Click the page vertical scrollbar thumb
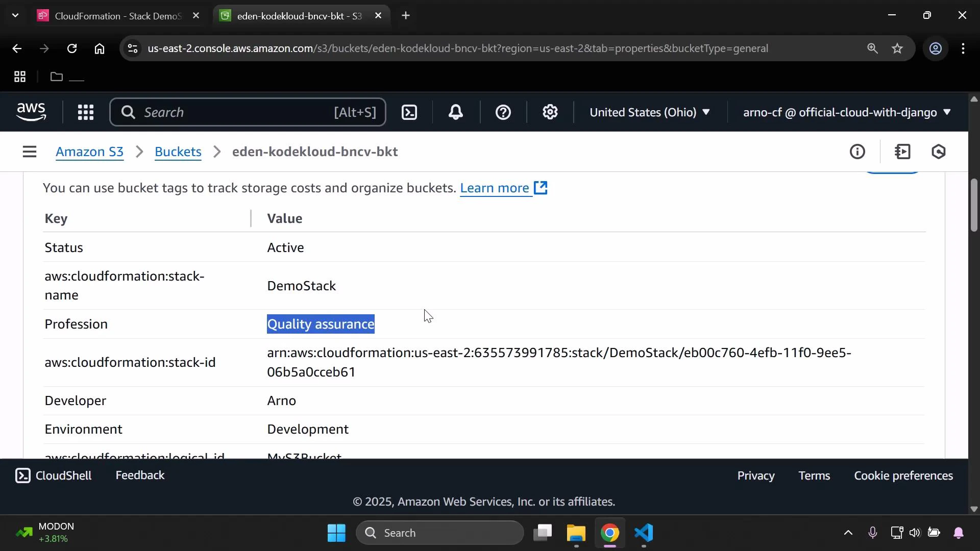Viewport: 980px width, 551px height. 974,205
